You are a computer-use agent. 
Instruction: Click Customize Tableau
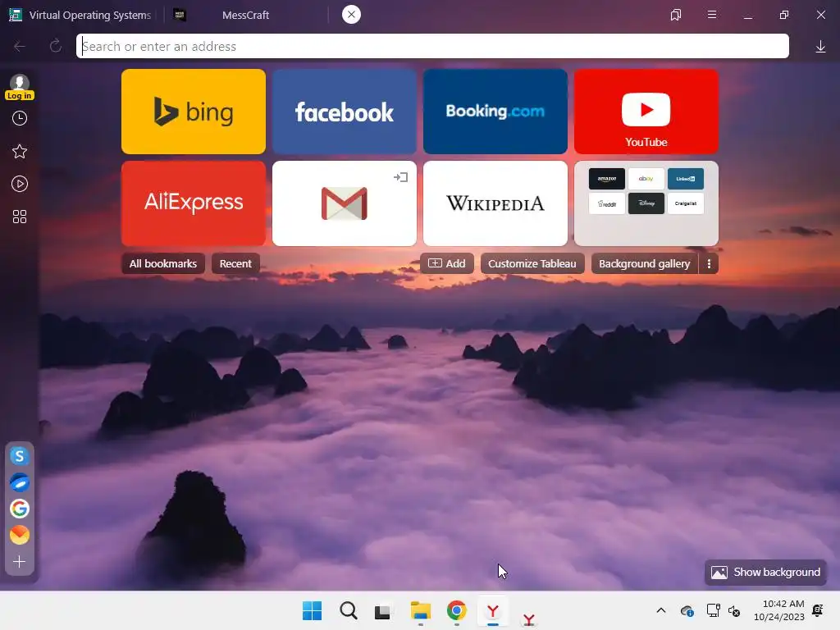[x=532, y=263]
